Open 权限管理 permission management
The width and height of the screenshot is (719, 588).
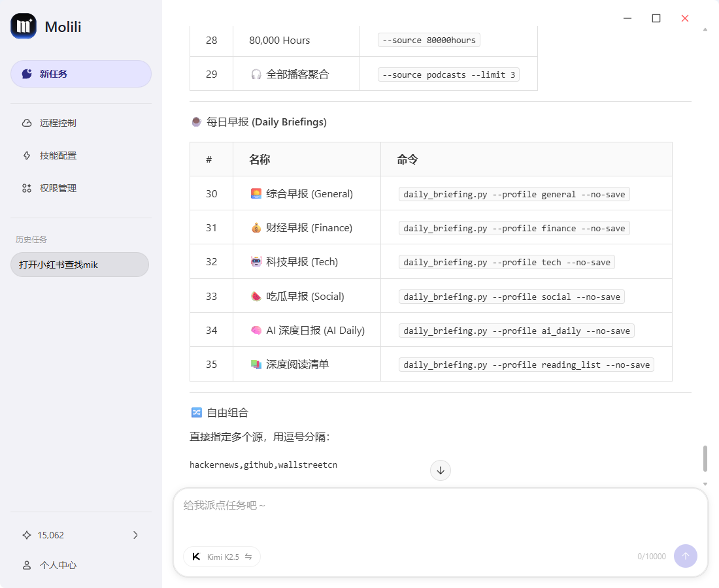click(x=58, y=188)
